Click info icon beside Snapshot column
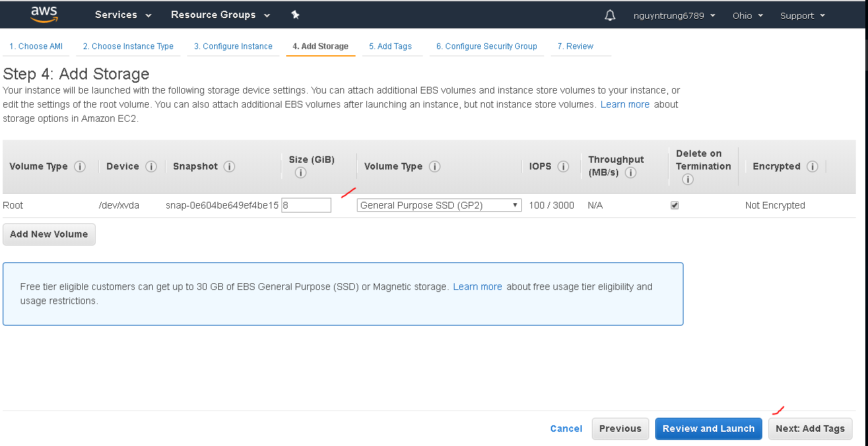 coord(229,166)
